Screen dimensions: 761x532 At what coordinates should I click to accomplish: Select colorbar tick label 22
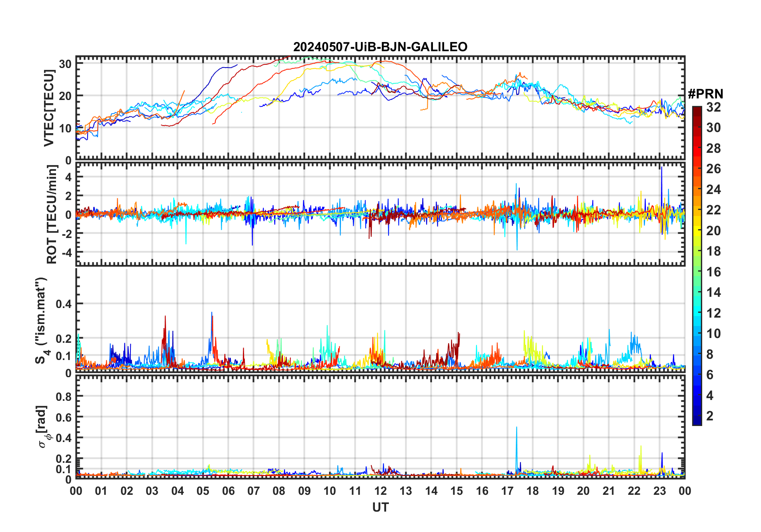[713, 210]
